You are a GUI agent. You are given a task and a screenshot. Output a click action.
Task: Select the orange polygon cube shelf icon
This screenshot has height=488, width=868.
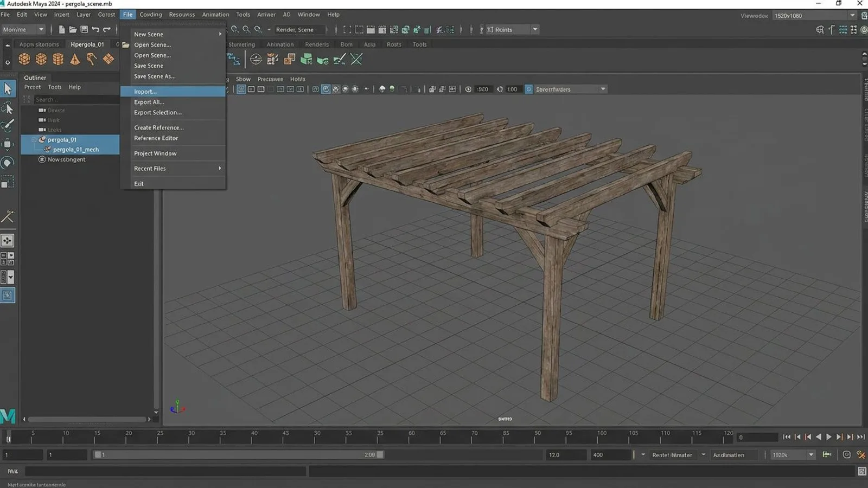41,59
